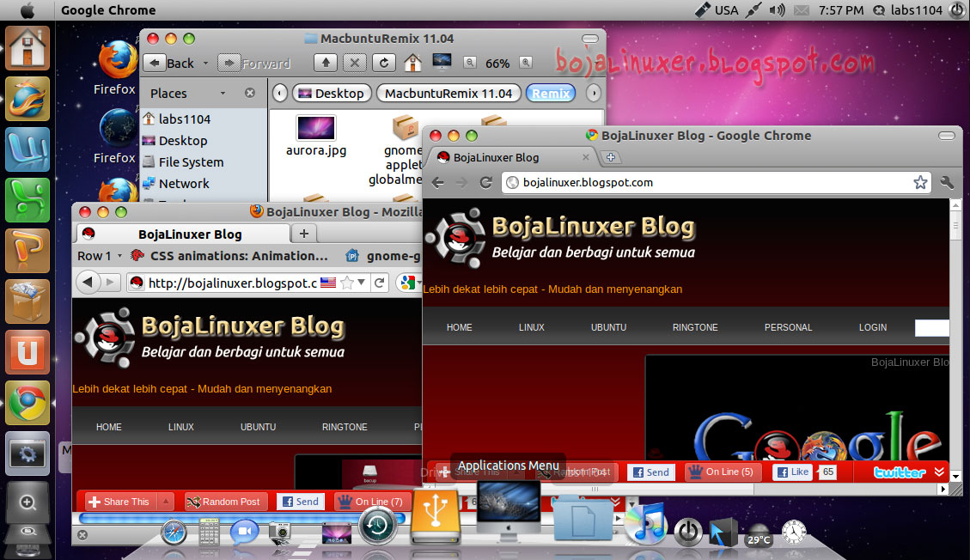This screenshot has height=560, width=970.
Task: Open the settings gear launcher icon
Action: [27, 453]
